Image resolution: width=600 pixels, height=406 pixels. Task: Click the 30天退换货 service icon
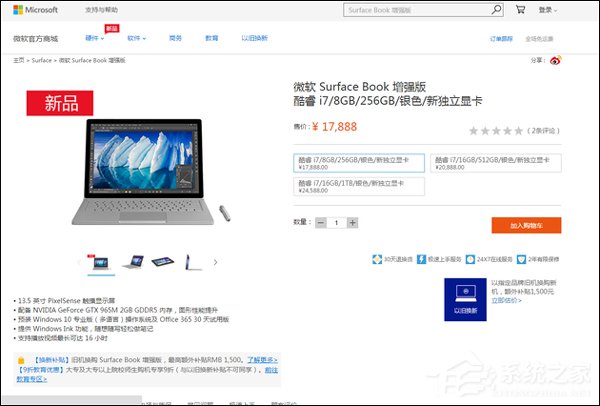[x=377, y=259]
